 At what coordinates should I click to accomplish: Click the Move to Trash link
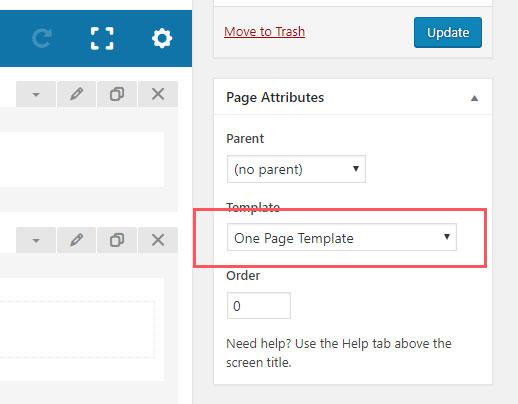[x=264, y=32]
